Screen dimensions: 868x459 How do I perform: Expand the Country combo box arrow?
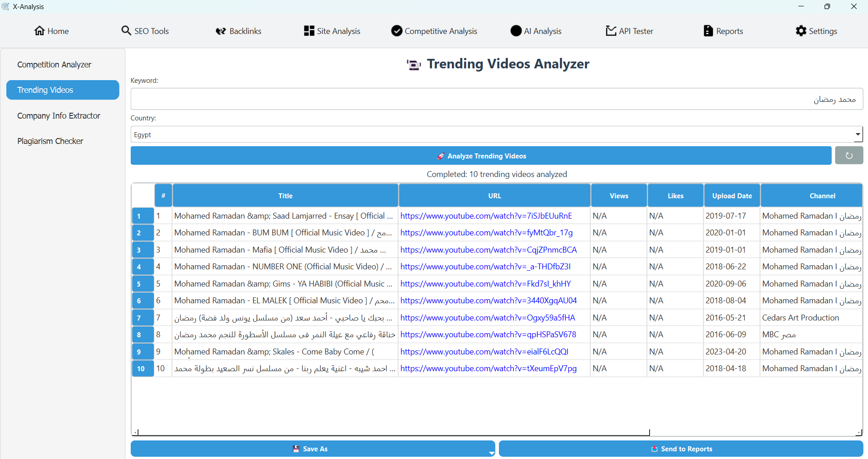tap(858, 134)
